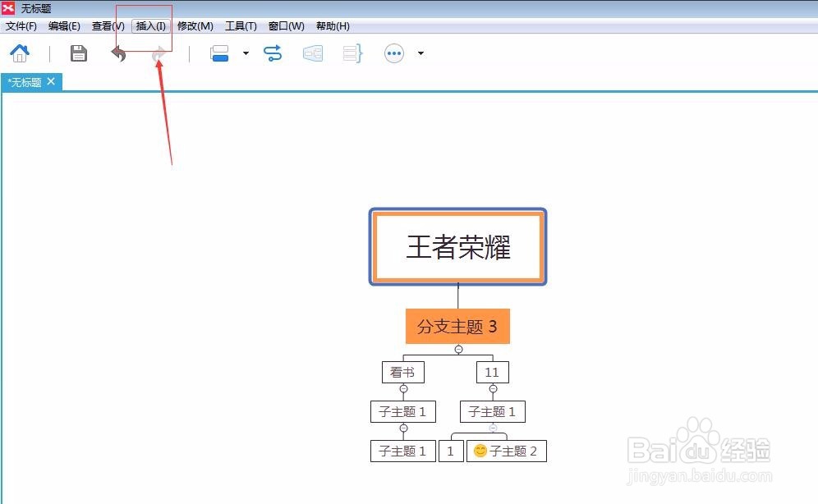The height and width of the screenshot is (504, 818).
Task: Collapse the branch below 分支主题 3
Action: pos(457,348)
